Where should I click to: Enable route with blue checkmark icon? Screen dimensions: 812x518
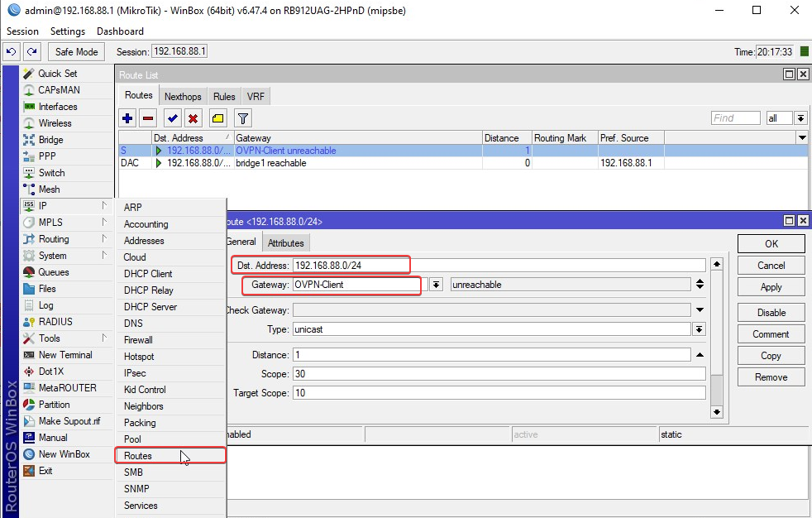[x=173, y=118]
